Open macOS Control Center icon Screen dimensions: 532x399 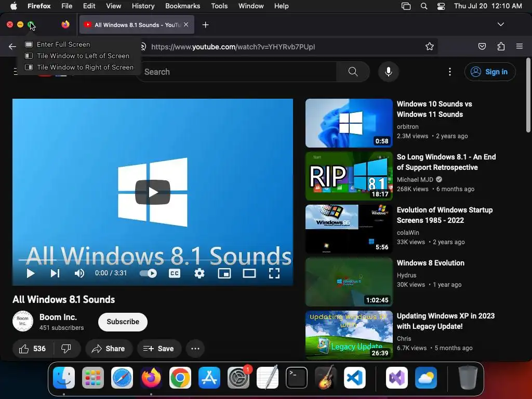(x=441, y=6)
